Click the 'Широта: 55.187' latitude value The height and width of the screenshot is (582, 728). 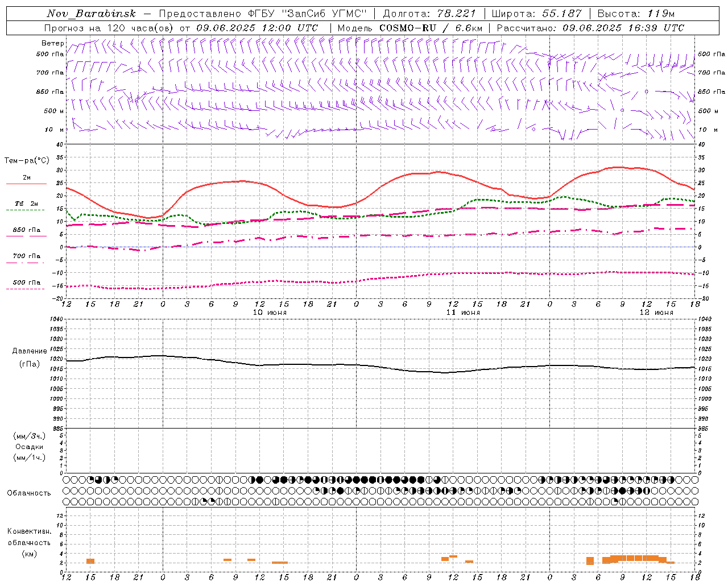click(x=536, y=14)
